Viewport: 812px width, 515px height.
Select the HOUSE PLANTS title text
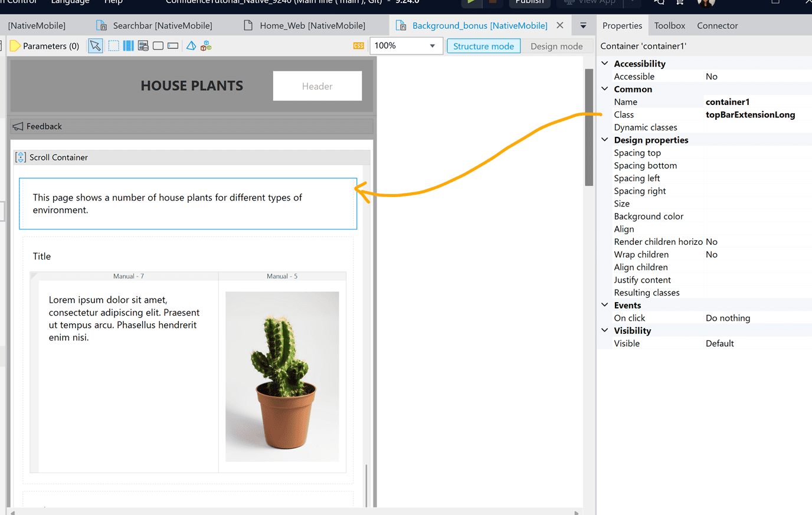click(192, 86)
